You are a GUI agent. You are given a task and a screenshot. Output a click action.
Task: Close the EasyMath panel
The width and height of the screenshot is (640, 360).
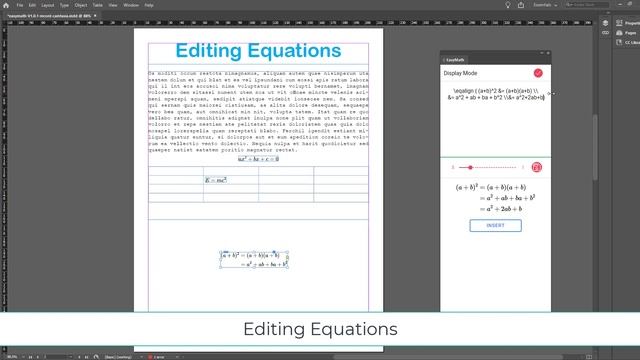point(548,53)
